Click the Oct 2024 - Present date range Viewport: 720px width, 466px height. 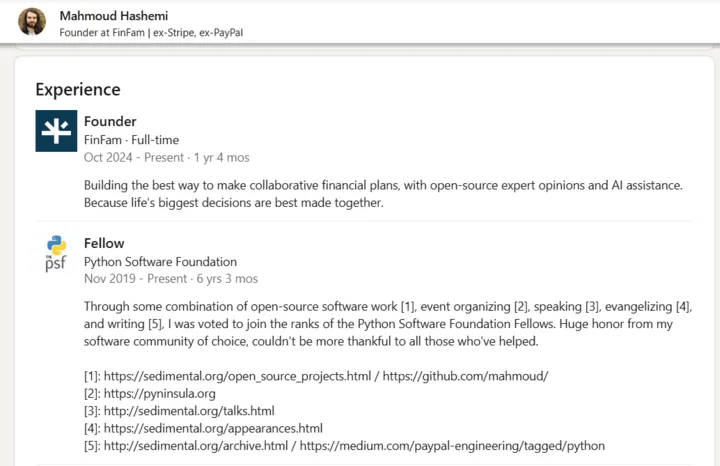(166, 158)
